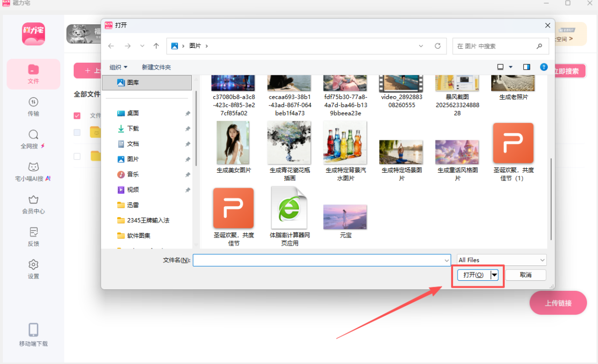Open the 文件 section in 磁力宅 sidebar
The height and width of the screenshot is (364, 598).
[33, 74]
